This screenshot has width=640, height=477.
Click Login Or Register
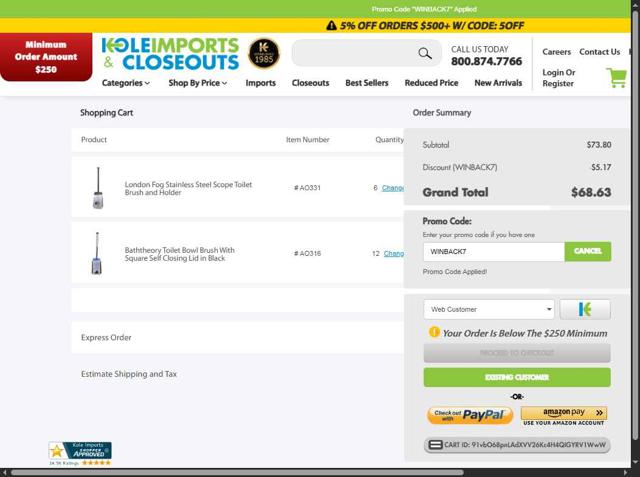(x=558, y=78)
